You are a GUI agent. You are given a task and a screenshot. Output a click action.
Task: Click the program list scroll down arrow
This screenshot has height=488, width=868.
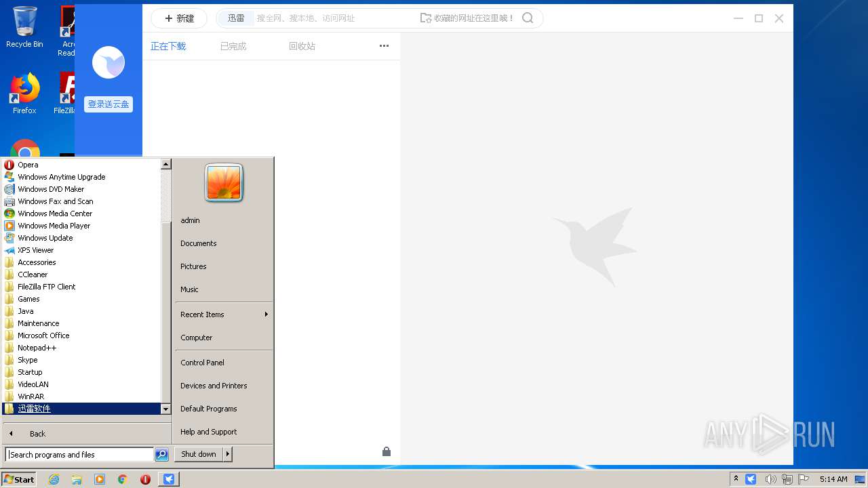coord(165,409)
